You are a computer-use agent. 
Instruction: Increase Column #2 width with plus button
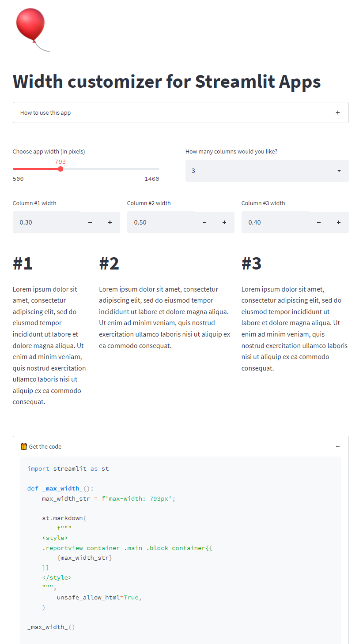click(x=224, y=222)
